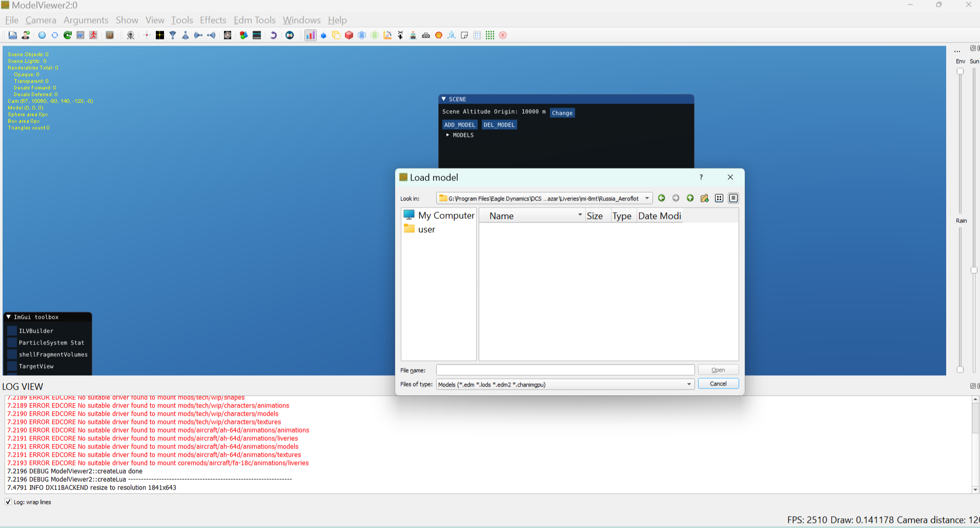The width and height of the screenshot is (980, 528).
Task: Click the green dot grid icon
Action: (490, 35)
